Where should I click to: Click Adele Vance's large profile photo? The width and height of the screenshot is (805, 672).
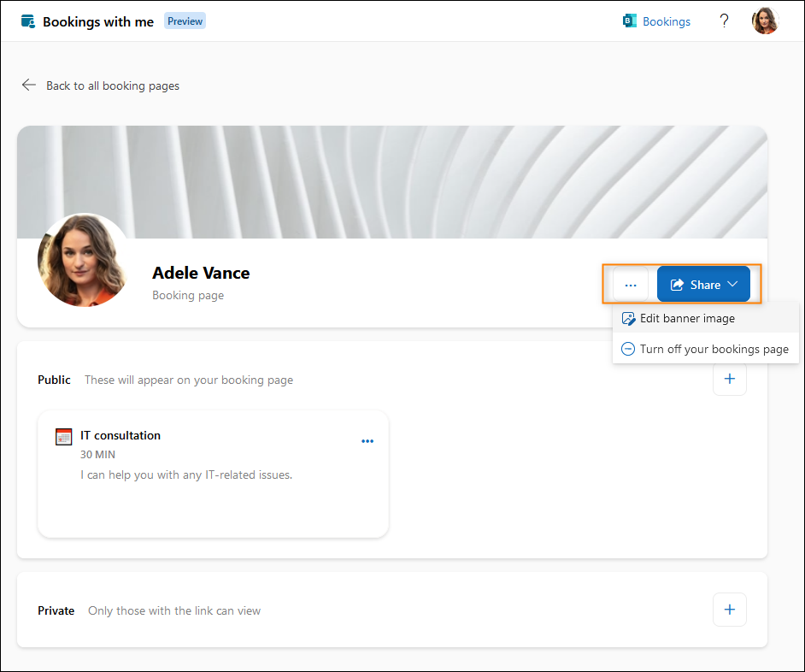(x=83, y=260)
